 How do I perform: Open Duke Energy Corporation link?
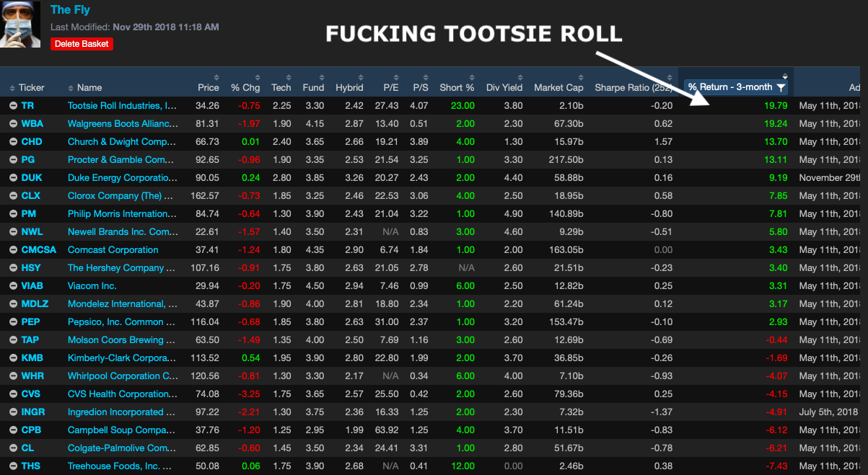[122, 177]
